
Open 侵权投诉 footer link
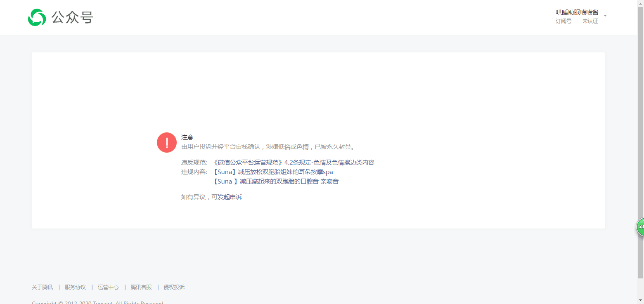point(174,287)
